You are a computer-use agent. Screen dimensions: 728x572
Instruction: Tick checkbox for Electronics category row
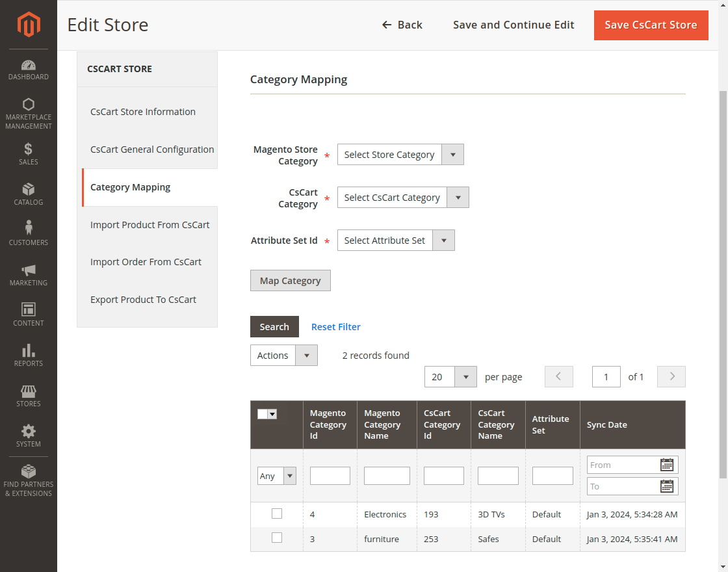pyautogui.click(x=277, y=513)
